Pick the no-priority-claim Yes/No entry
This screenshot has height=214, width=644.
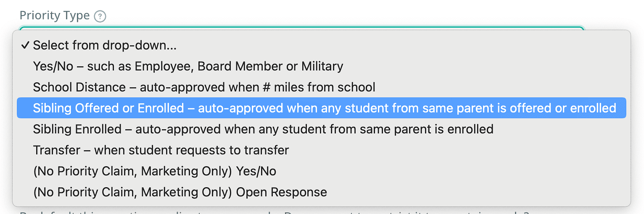click(155, 171)
